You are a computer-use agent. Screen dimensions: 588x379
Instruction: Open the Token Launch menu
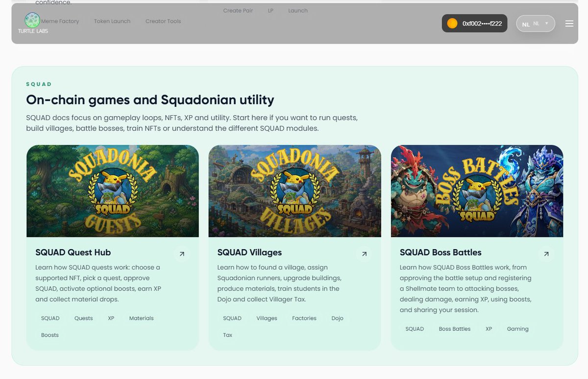point(112,21)
